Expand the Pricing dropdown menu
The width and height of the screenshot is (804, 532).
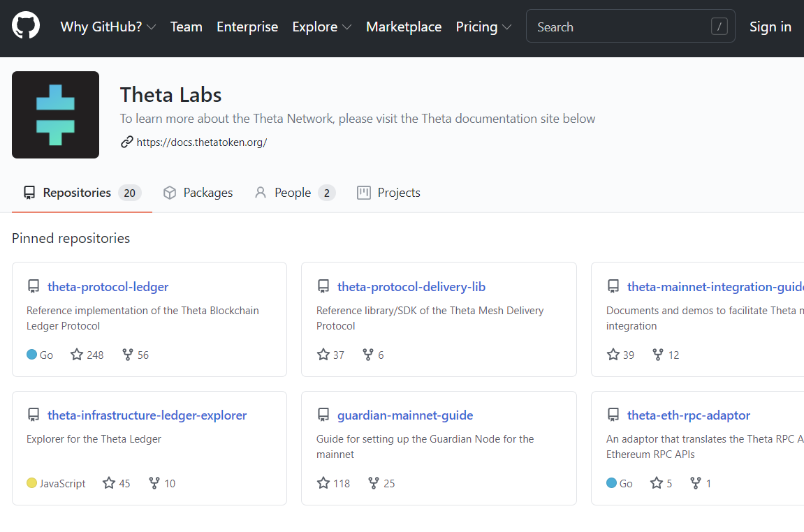click(483, 27)
